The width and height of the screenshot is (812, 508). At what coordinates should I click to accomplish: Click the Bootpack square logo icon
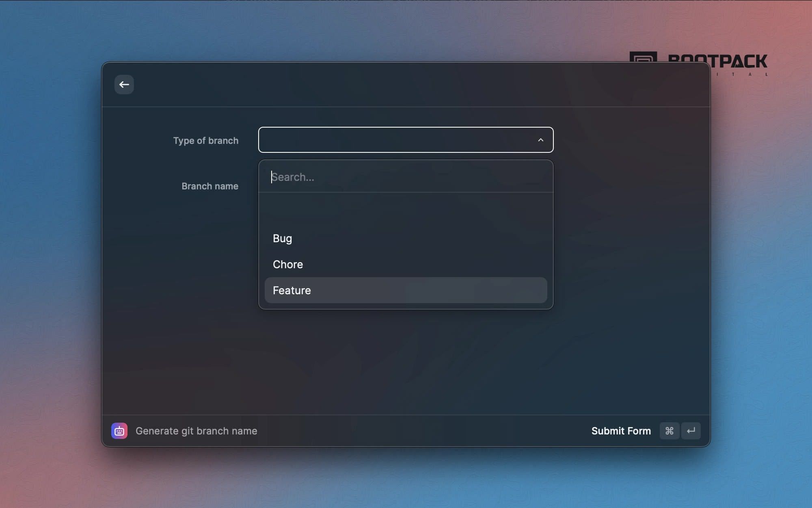coord(643,57)
